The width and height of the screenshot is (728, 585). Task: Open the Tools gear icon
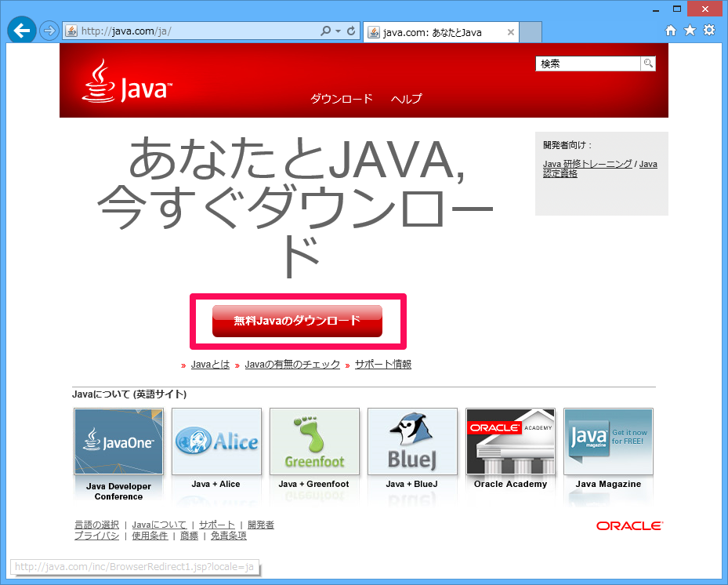click(709, 31)
